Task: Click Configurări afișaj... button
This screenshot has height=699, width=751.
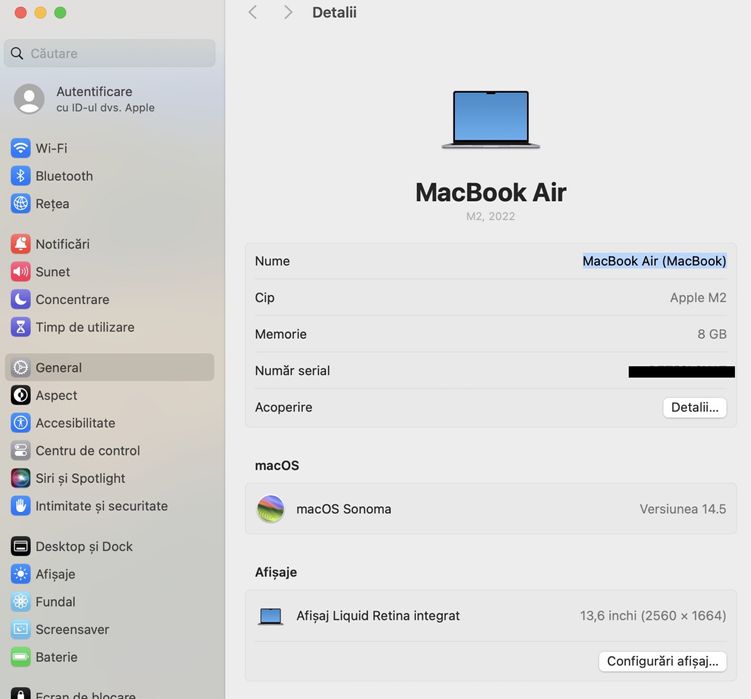Action: 662,661
